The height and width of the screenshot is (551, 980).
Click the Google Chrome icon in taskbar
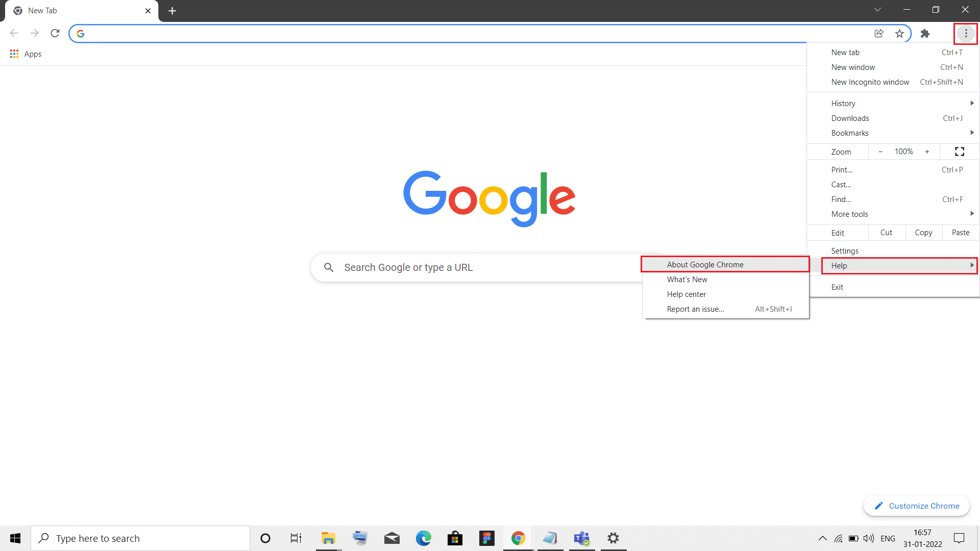(x=518, y=538)
